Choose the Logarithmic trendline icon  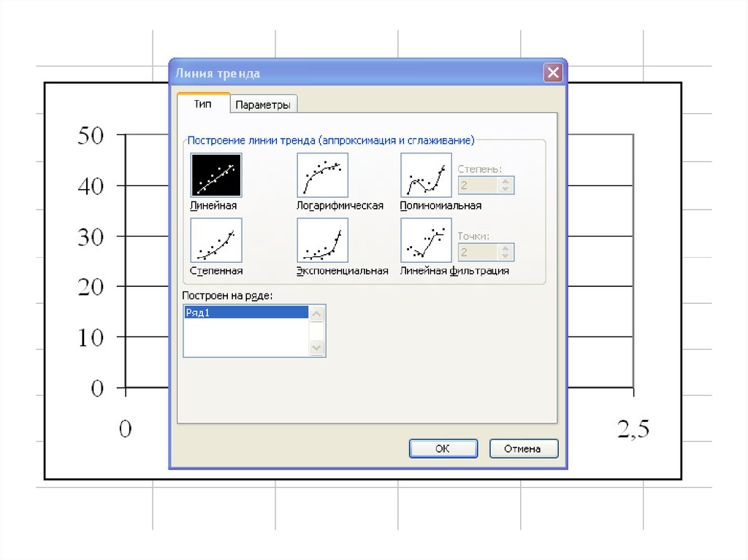point(322,175)
